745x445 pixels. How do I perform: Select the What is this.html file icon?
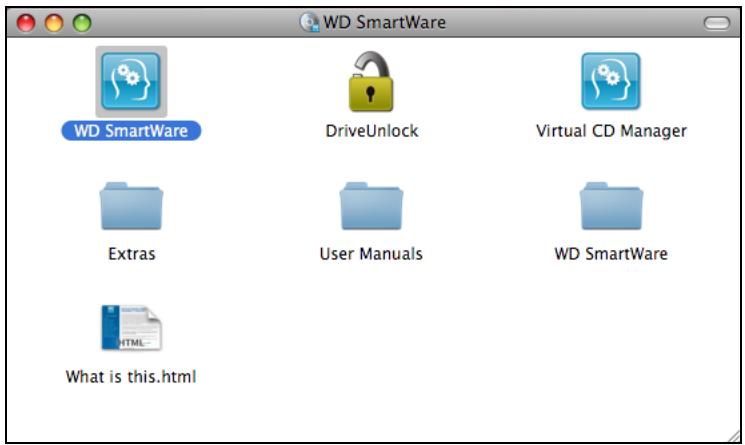(x=131, y=328)
